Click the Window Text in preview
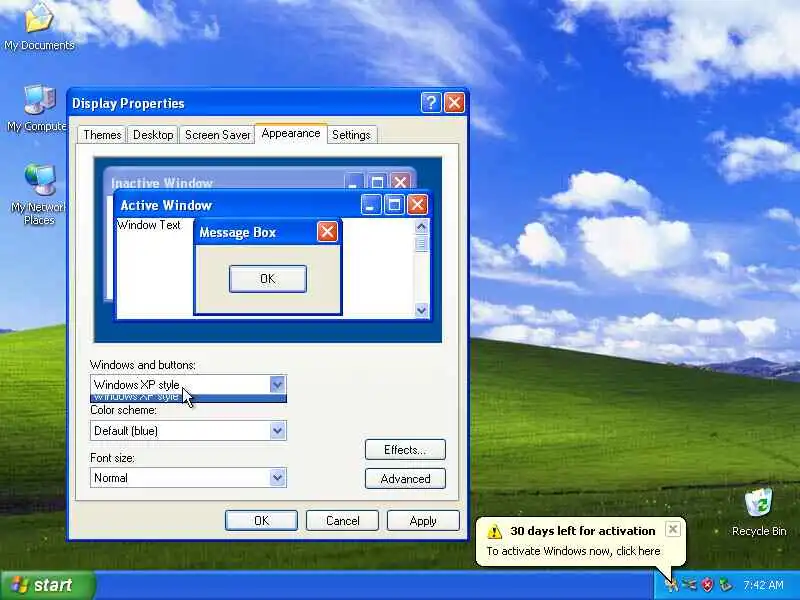The height and width of the screenshot is (600, 800). 148,225
